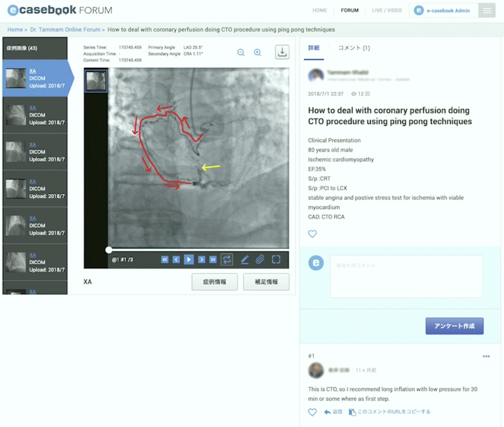Viewport: 504px width, 427px height.
Task: Click the paperclip attachment icon
Action: coord(260,259)
